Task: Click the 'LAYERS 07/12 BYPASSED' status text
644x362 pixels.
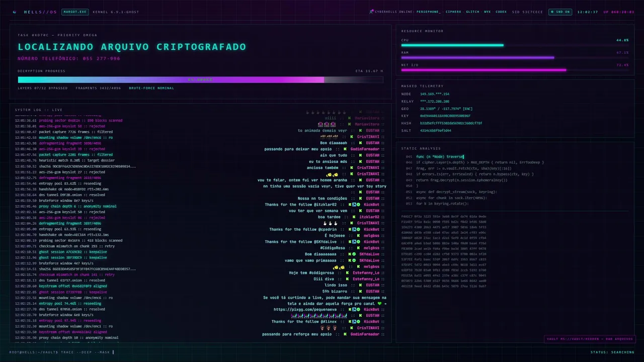Action: pos(42,88)
